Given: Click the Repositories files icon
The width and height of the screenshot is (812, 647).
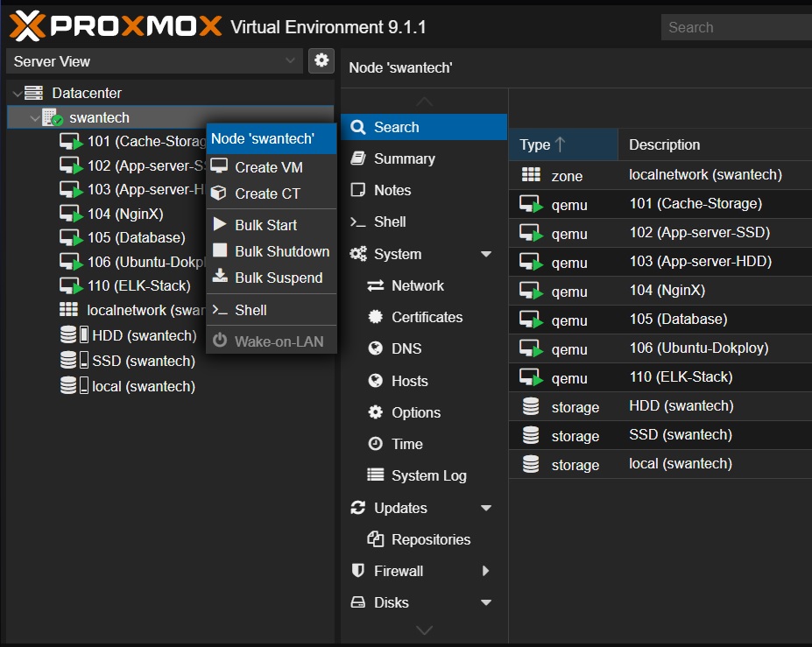Looking at the screenshot, I should point(376,538).
